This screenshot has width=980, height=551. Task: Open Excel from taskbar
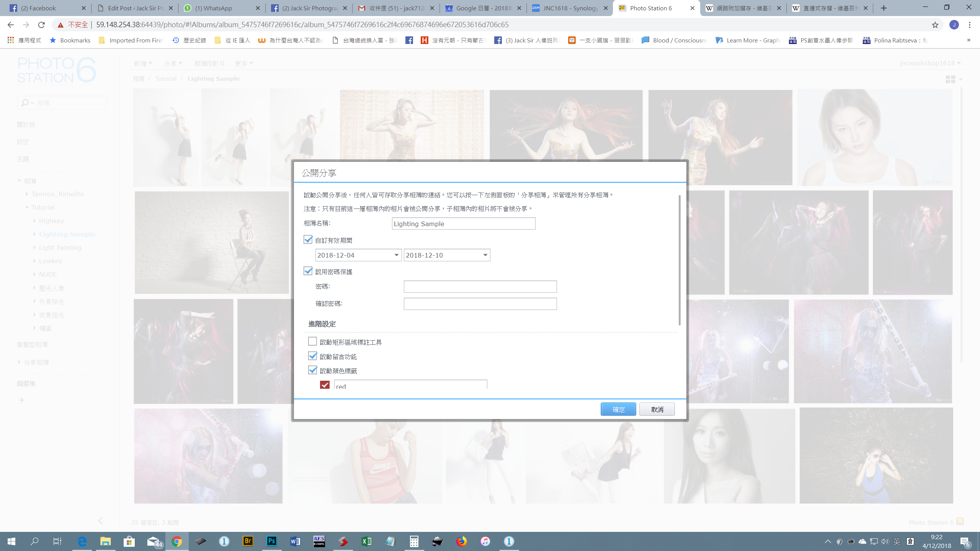366,541
